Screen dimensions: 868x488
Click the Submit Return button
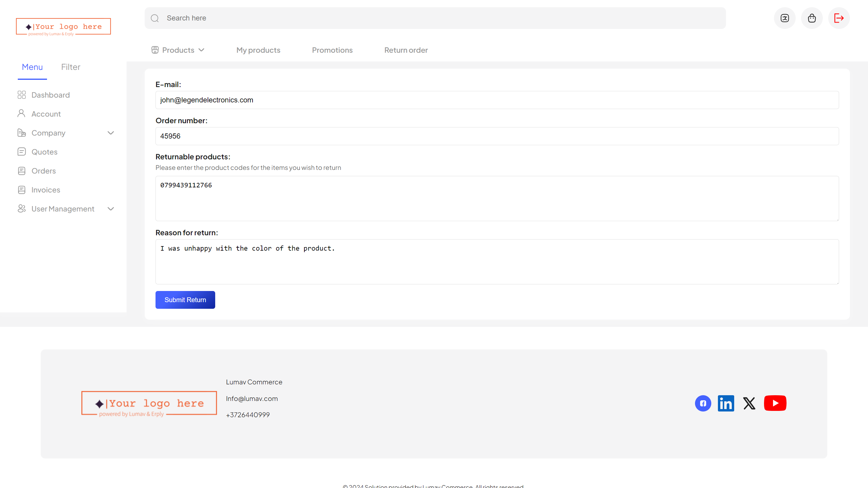click(x=185, y=300)
